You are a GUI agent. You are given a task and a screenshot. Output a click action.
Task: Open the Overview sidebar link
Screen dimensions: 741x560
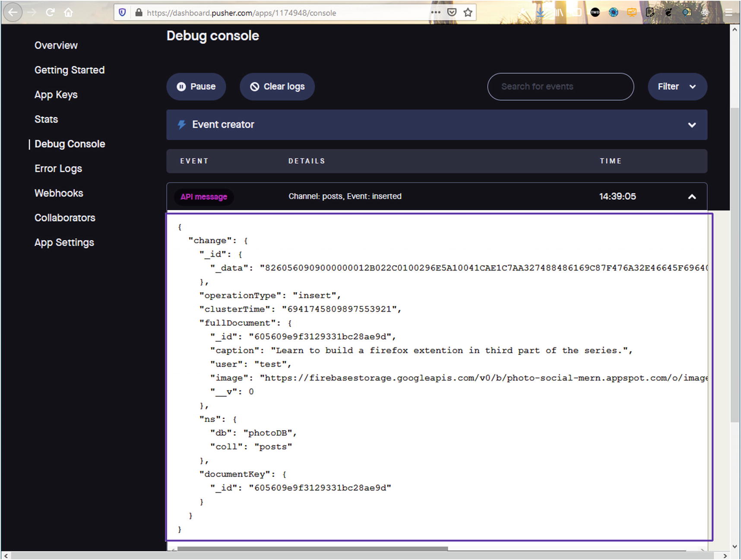pos(56,46)
